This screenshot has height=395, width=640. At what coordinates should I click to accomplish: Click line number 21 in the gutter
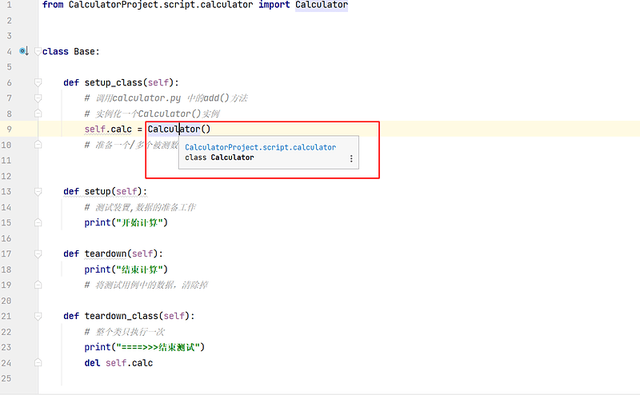6,316
